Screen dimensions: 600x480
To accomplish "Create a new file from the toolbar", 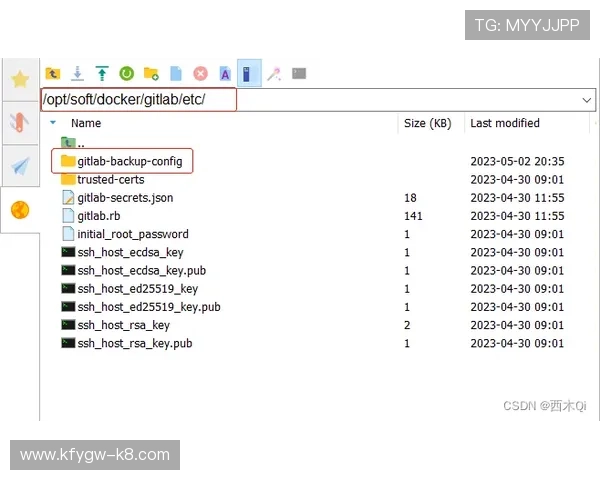I will (x=176, y=73).
